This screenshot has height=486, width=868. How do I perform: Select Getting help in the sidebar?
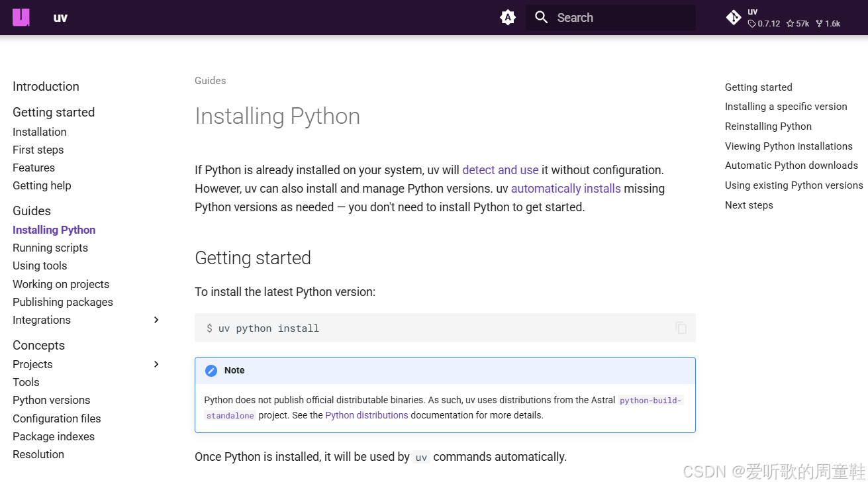[42, 185]
